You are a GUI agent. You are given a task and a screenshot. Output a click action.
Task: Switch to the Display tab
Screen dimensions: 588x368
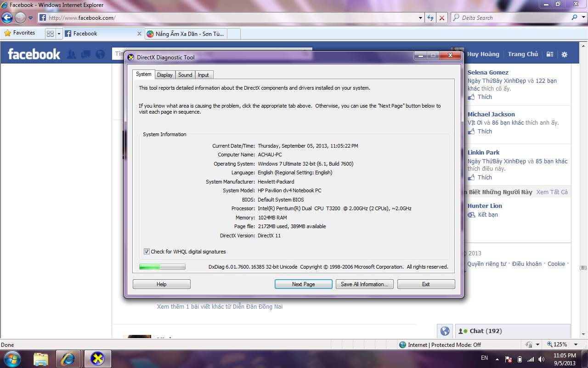[x=164, y=75]
